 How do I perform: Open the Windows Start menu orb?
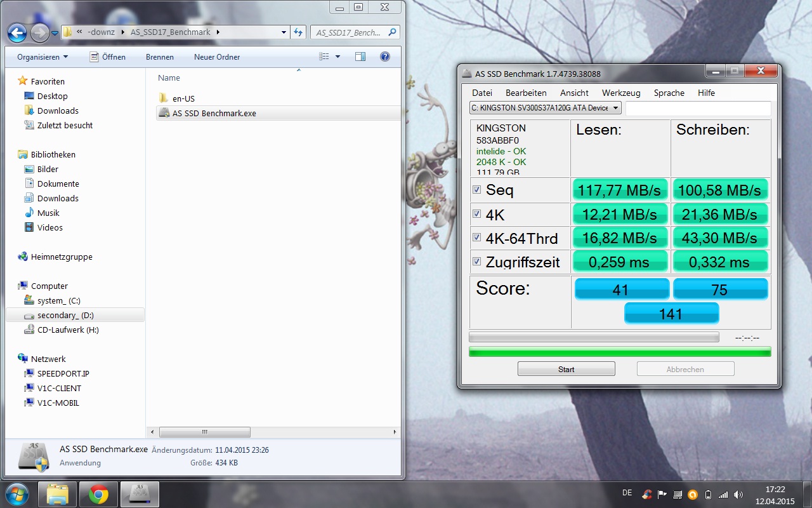click(16, 493)
